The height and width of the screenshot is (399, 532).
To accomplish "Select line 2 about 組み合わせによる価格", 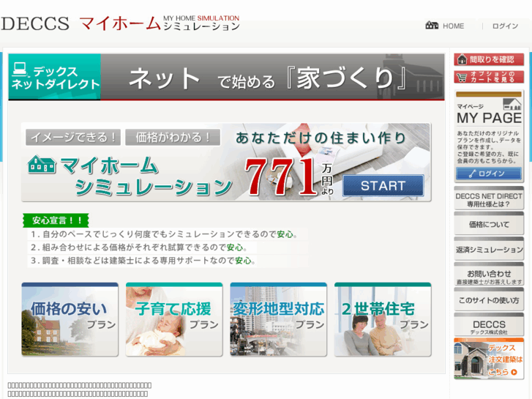I will click(139, 247).
